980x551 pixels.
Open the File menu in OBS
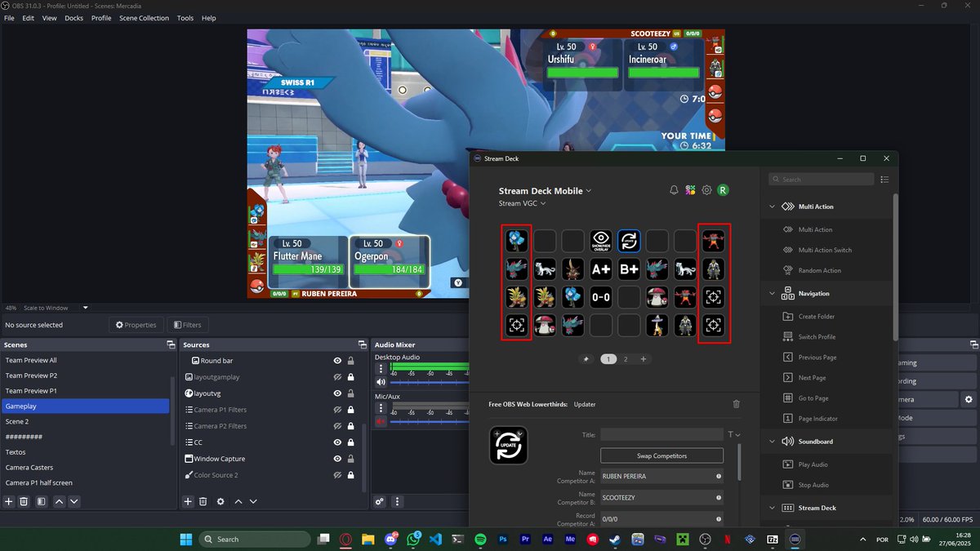point(9,18)
